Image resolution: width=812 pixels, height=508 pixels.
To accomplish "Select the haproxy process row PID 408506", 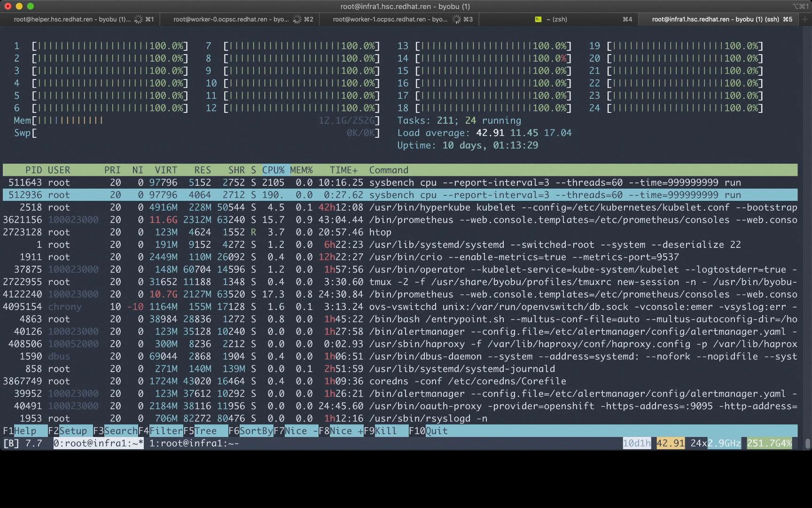I will click(x=400, y=344).
